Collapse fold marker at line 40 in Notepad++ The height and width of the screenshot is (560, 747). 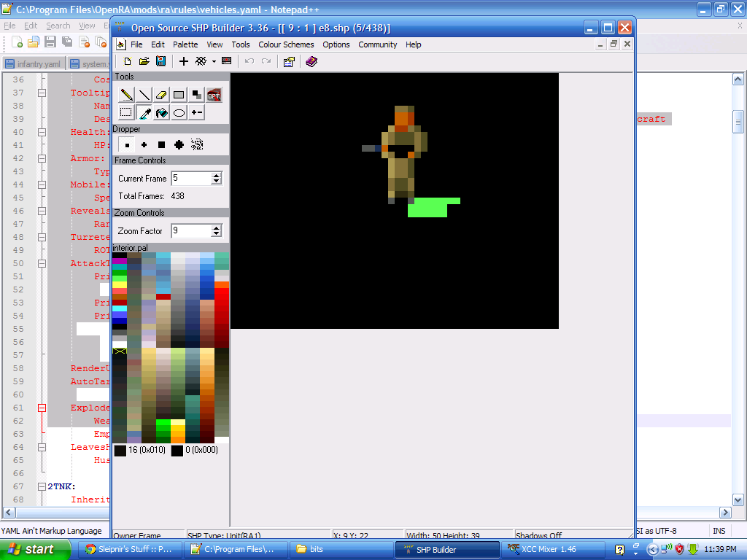[x=42, y=132]
